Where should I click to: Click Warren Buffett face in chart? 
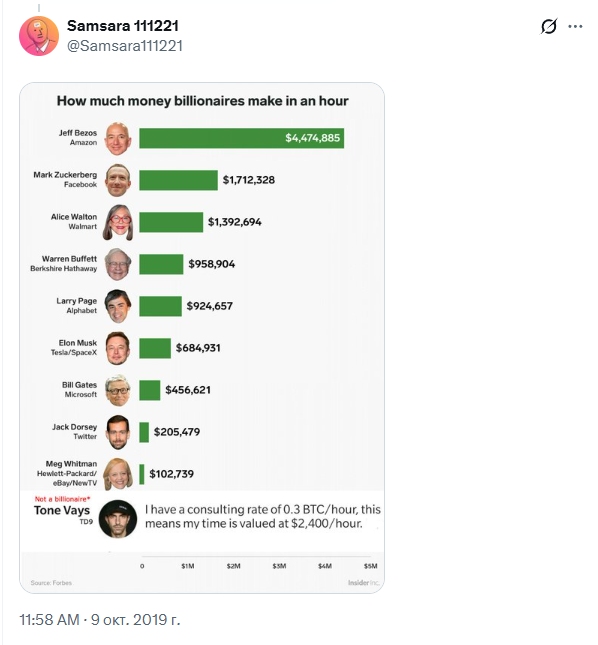pos(118,264)
